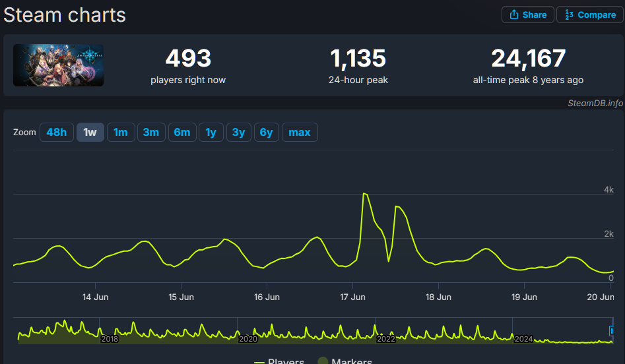
Task: Click the SteamDB.info credit link
Action: click(x=595, y=103)
